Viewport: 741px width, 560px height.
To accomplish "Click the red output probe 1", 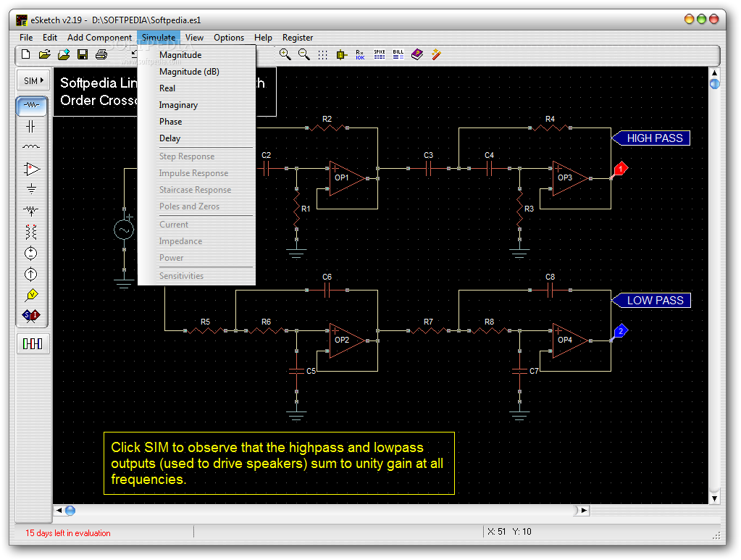I will point(621,168).
